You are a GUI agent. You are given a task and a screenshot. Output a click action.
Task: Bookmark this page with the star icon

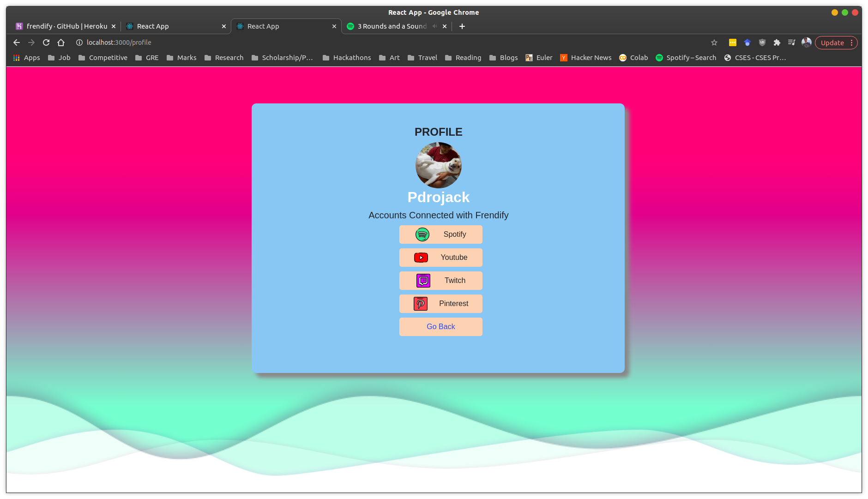714,42
